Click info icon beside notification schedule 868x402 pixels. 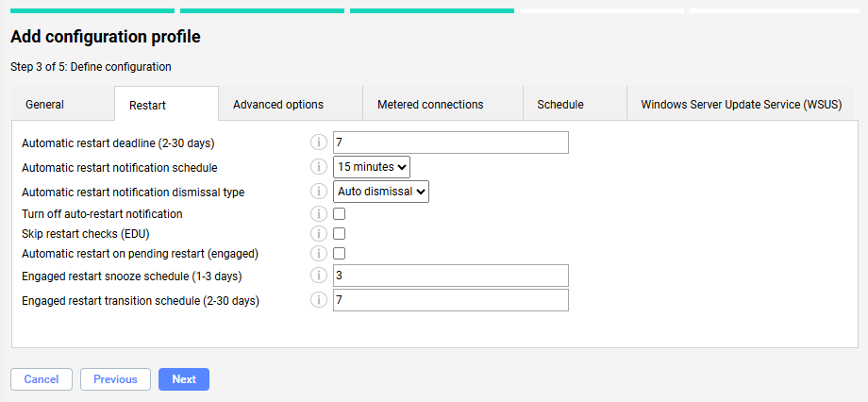pos(319,167)
